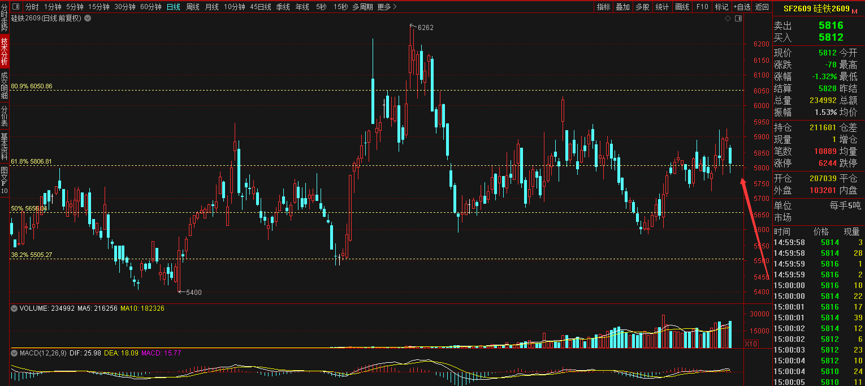Viewport: 865px width, 386px height.
Task: Click the 卖出 price 5816
Action: pyautogui.click(x=830, y=25)
